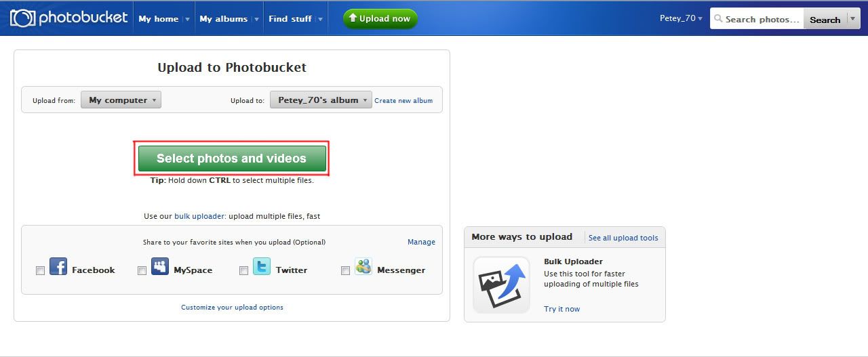Tick the MySpace sharing checkbox
868x357 pixels.
point(142,270)
